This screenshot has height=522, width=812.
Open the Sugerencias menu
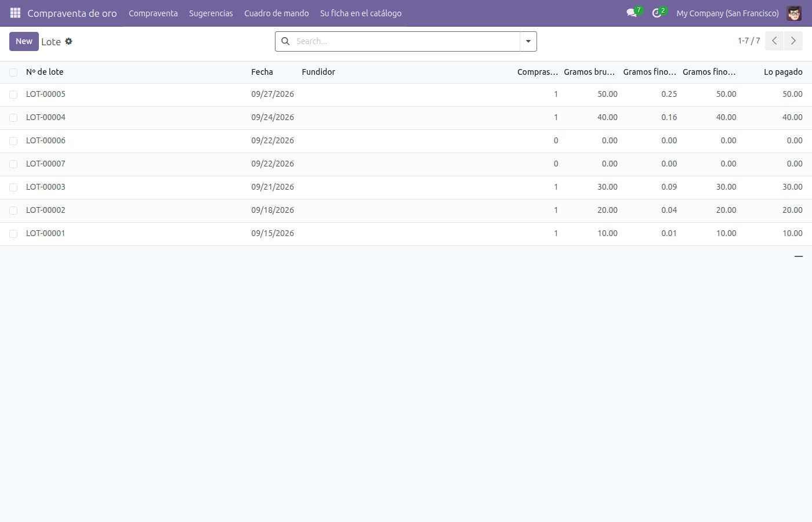click(211, 13)
